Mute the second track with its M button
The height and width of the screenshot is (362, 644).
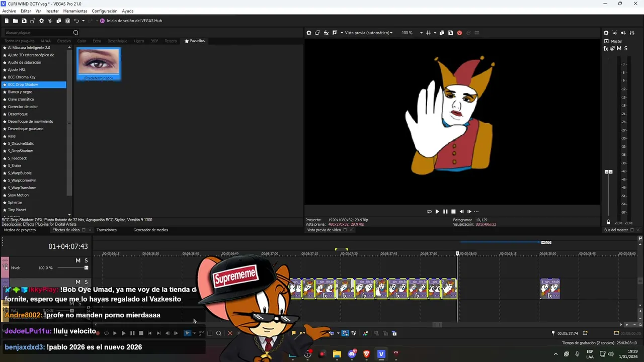pos(78,282)
